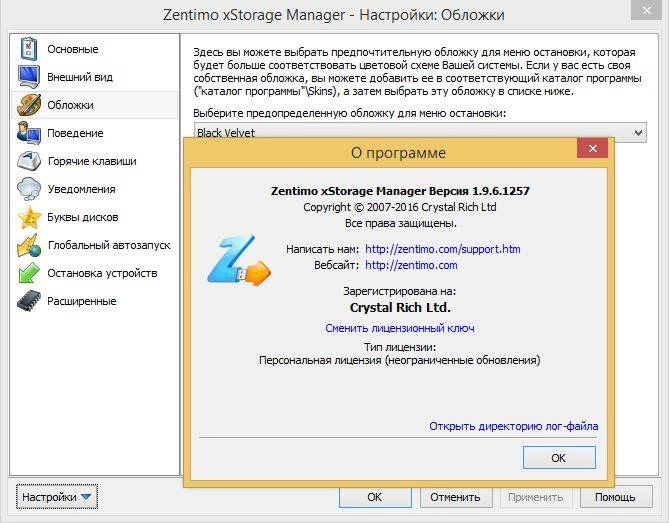This screenshot has height=523, width=669.
Task: Open the Настройки dropdown button
Action: (57, 497)
